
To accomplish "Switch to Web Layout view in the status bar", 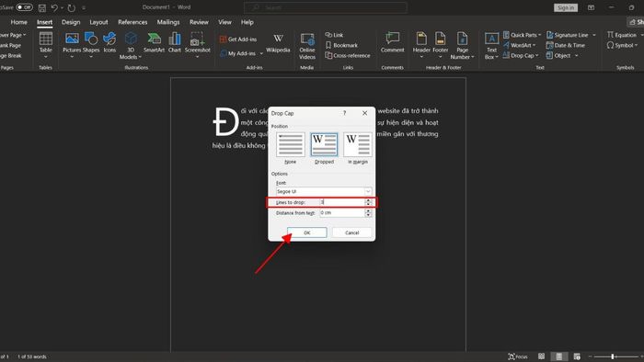I will [x=577, y=356].
